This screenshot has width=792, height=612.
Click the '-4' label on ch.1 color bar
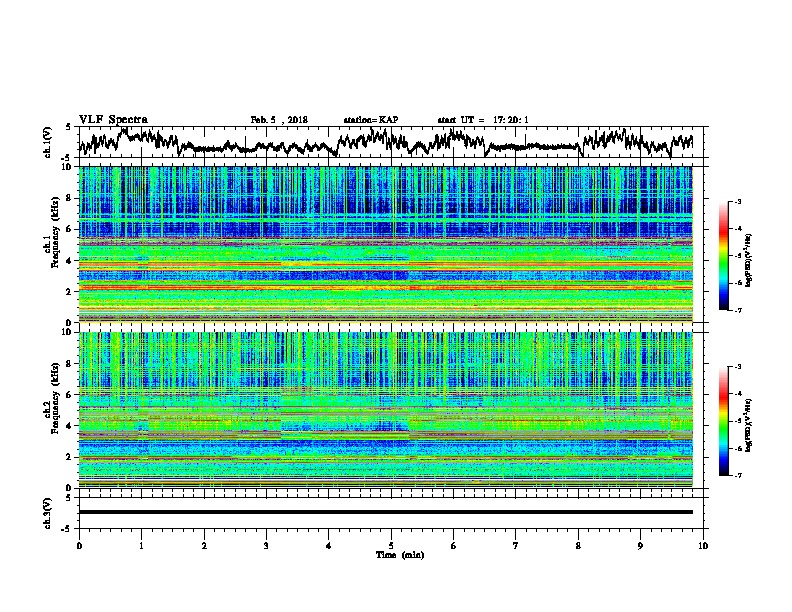[737, 229]
